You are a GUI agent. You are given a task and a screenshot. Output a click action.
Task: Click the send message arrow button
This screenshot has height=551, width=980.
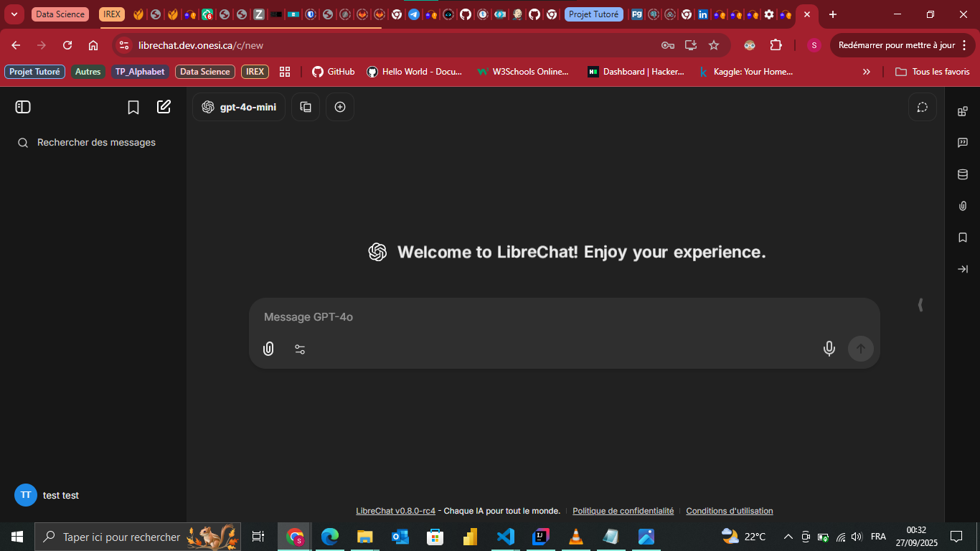click(861, 349)
